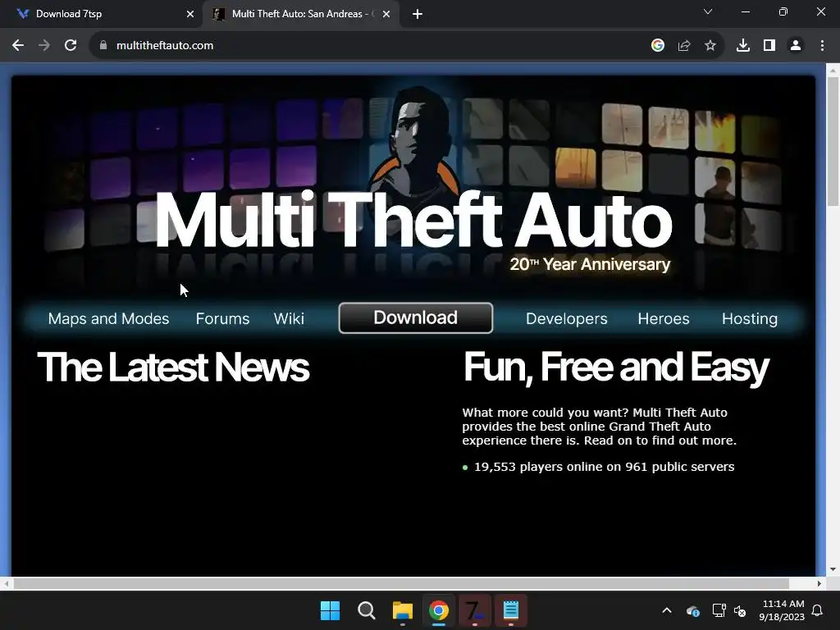
Task: Click the '19,553 players online' text
Action: tap(605, 467)
